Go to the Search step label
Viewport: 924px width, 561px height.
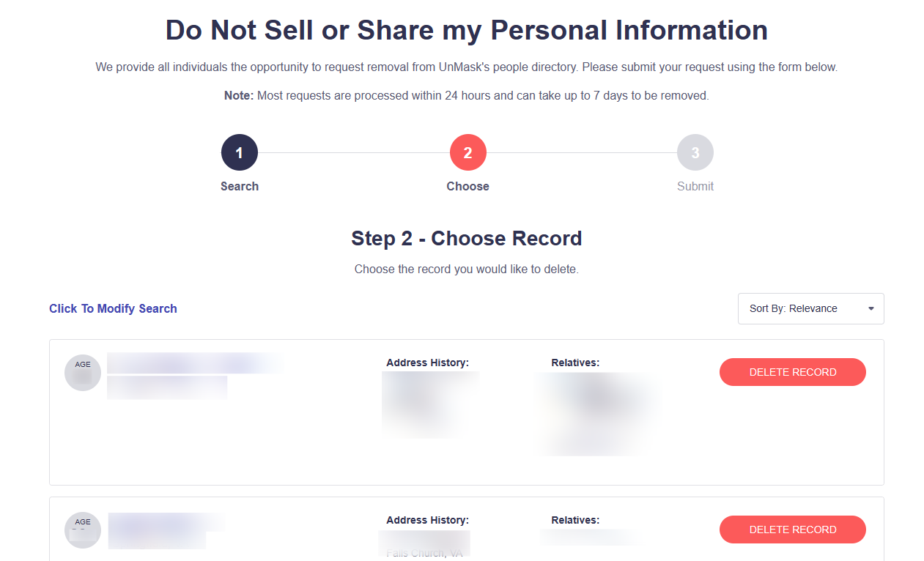click(x=240, y=186)
